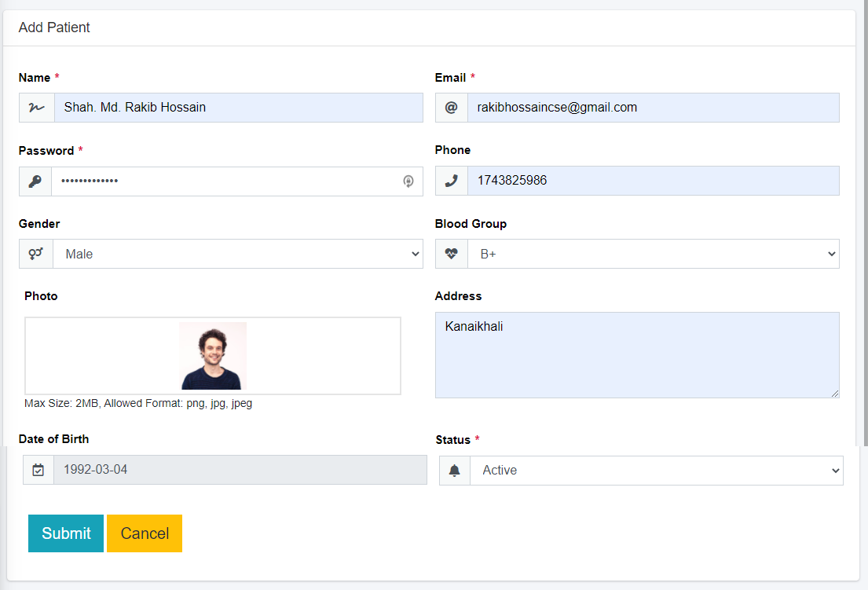This screenshot has height=590, width=868.
Task: Click the Date of Birth field
Action: (x=240, y=470)
